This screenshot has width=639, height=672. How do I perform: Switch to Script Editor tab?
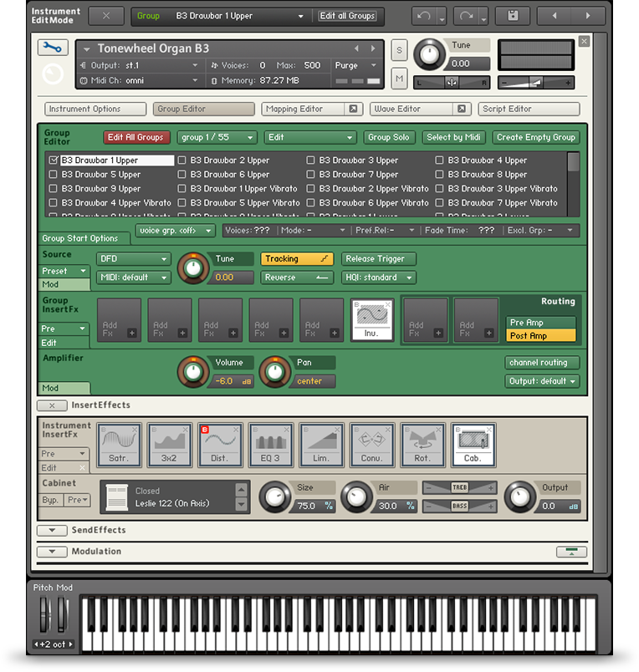tap(529, 109)
